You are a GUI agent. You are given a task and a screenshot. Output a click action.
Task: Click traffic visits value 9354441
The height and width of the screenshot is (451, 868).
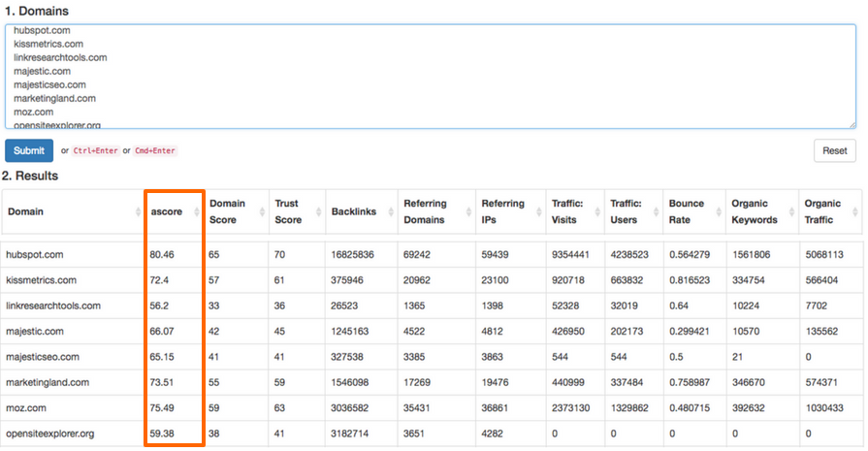point(570,254)
